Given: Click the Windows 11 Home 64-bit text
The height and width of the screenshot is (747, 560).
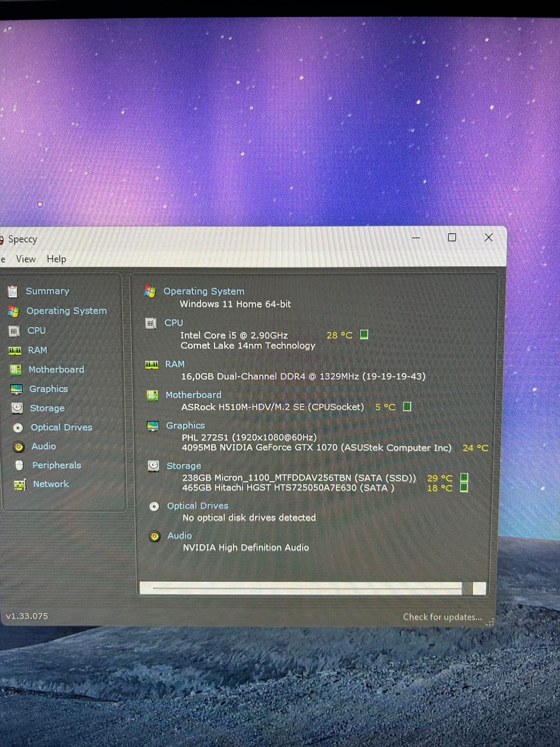Looking at the screenshot, I should pyautogui.click(x=235, y=304).
